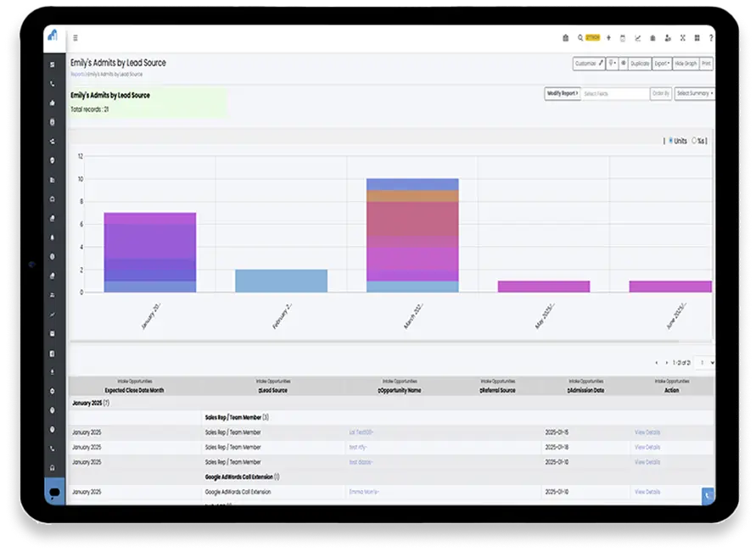
Task: Open the chat bubble at sidebar bottom
Action: [54, 492]
